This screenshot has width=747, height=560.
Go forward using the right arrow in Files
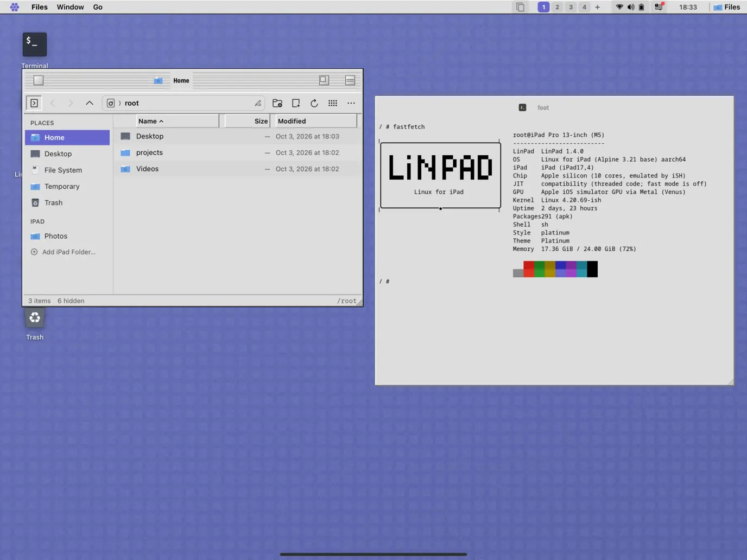[71, 103]
